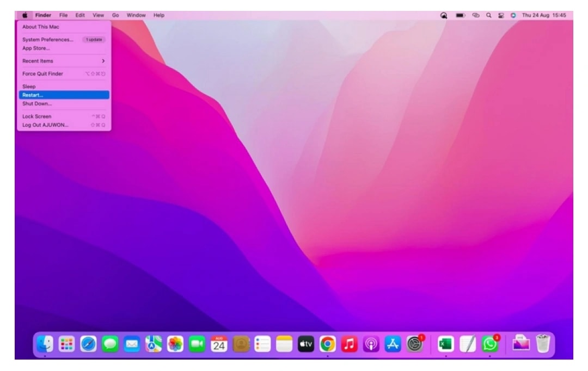Click the leftmost status icon in menu bar

tap(444, 15)
